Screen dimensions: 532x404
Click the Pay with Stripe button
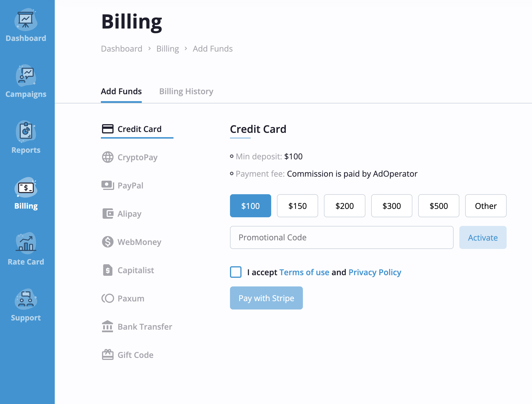tap(266, 298)
